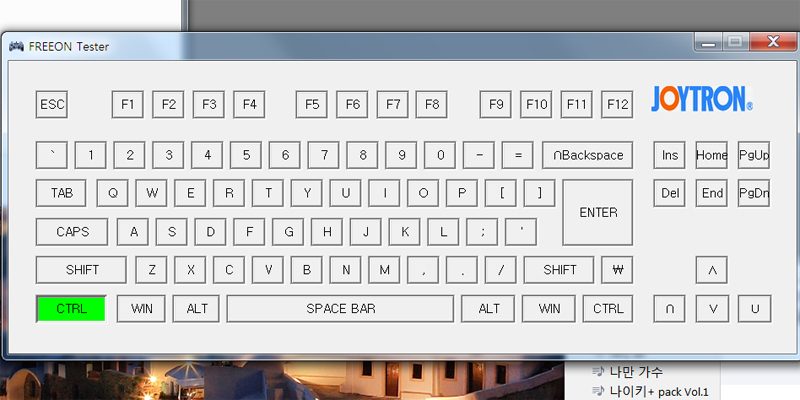Select the F1 key

[128, 105]
